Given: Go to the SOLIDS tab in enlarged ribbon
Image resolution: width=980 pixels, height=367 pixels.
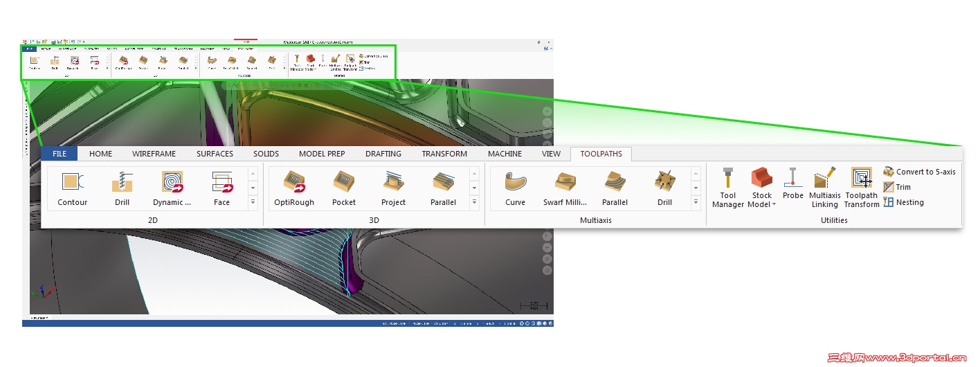Looking at the screenshot, I should click(x=266, y=154).
